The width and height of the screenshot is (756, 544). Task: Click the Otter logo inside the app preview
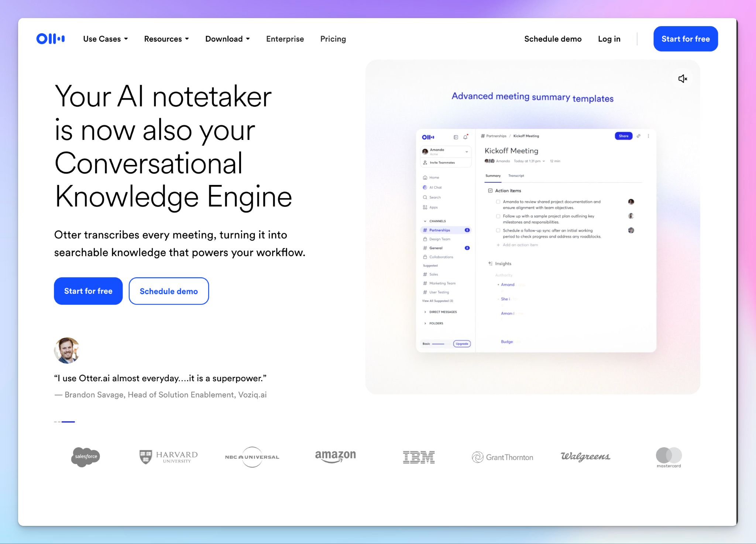pyautogui.click(x=428, y=137)
